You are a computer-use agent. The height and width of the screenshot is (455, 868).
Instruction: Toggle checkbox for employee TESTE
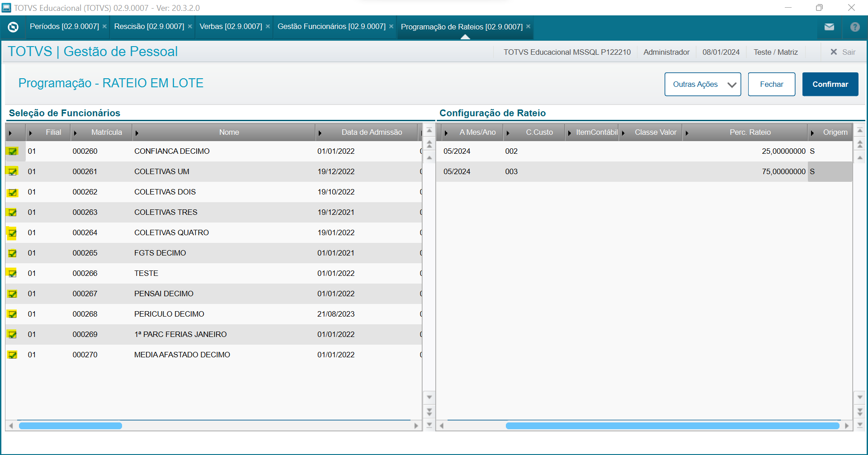13,274
